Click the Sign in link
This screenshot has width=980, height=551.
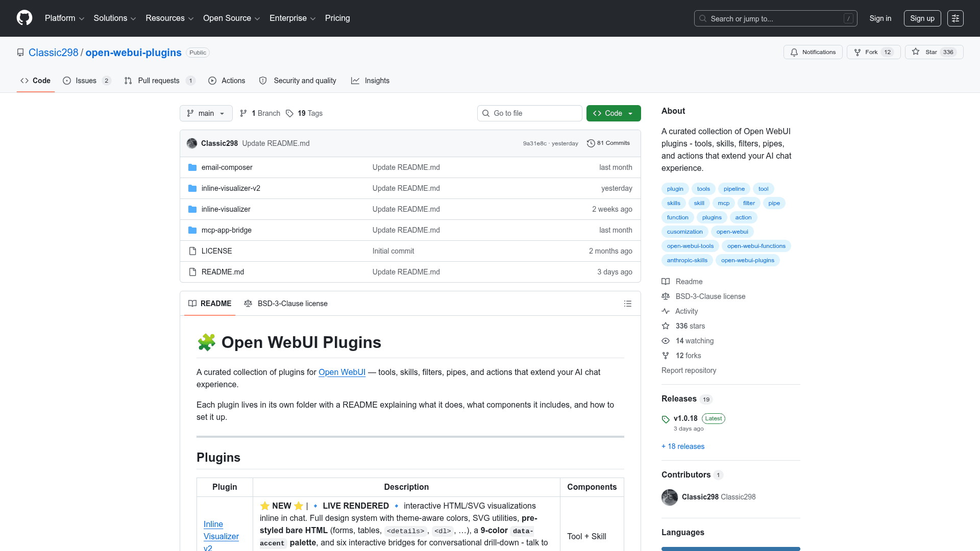pyautogui.click(x=880, y=18)
